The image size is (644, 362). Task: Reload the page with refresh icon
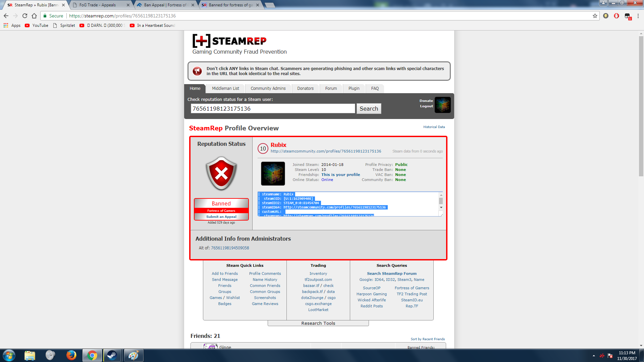point(25,16)
